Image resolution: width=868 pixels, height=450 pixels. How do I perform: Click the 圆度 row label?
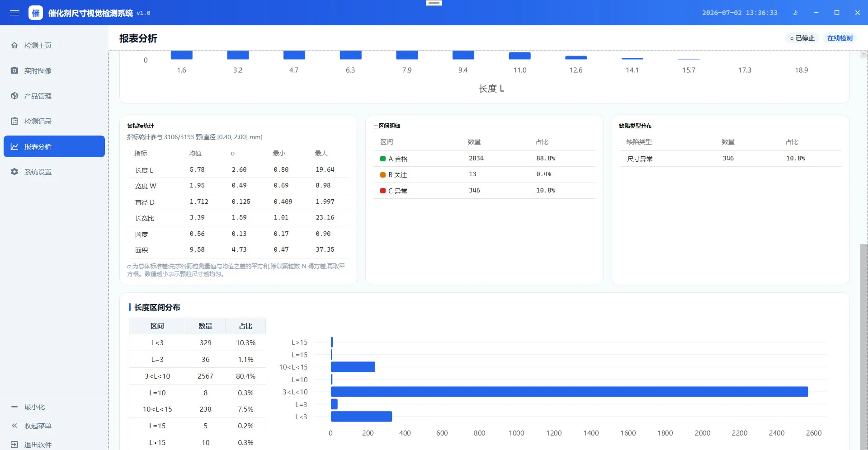click(142, 234)
